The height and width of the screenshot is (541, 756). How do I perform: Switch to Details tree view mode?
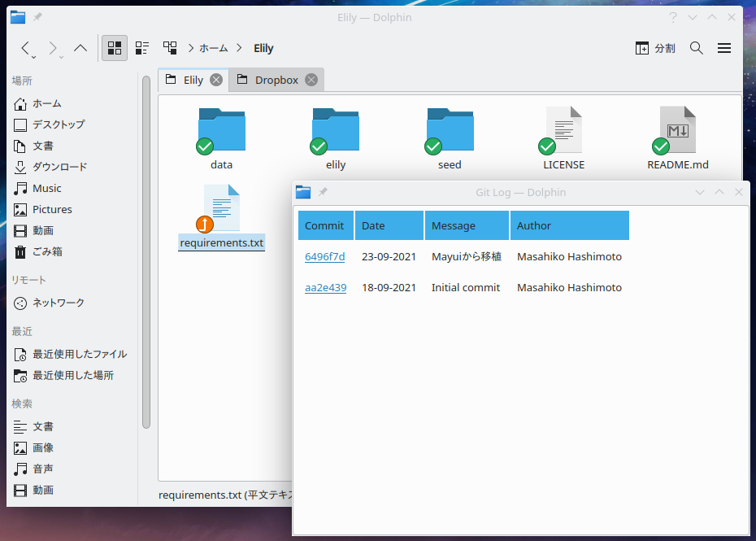[170, 48]
